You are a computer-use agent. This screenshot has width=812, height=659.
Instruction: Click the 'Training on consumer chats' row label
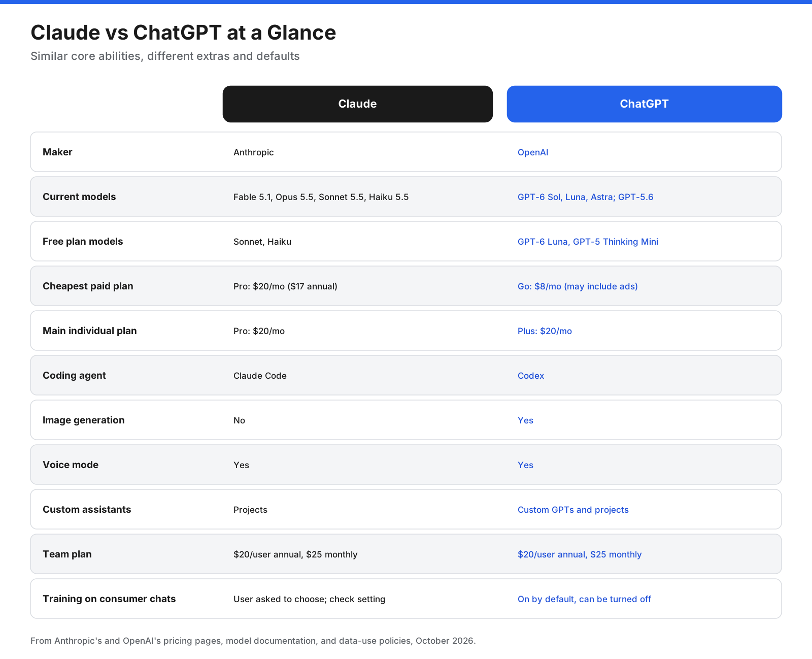coord(109,599)
